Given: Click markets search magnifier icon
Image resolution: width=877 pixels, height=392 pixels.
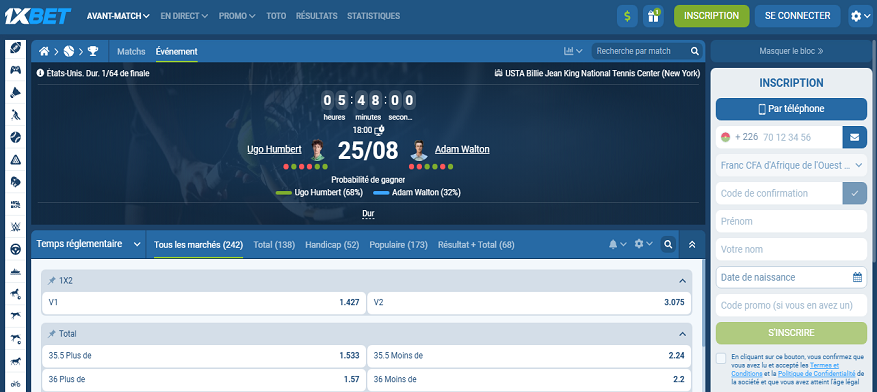Looking at the screenshot, I should (668, 244).
